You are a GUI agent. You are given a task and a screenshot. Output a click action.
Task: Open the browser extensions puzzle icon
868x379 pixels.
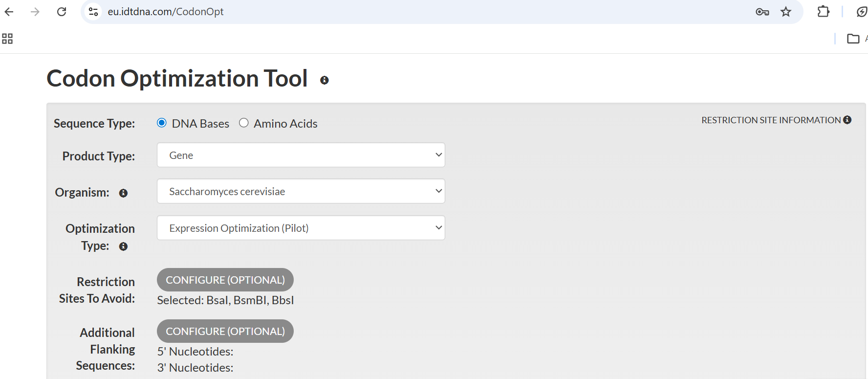click(824, 11)
